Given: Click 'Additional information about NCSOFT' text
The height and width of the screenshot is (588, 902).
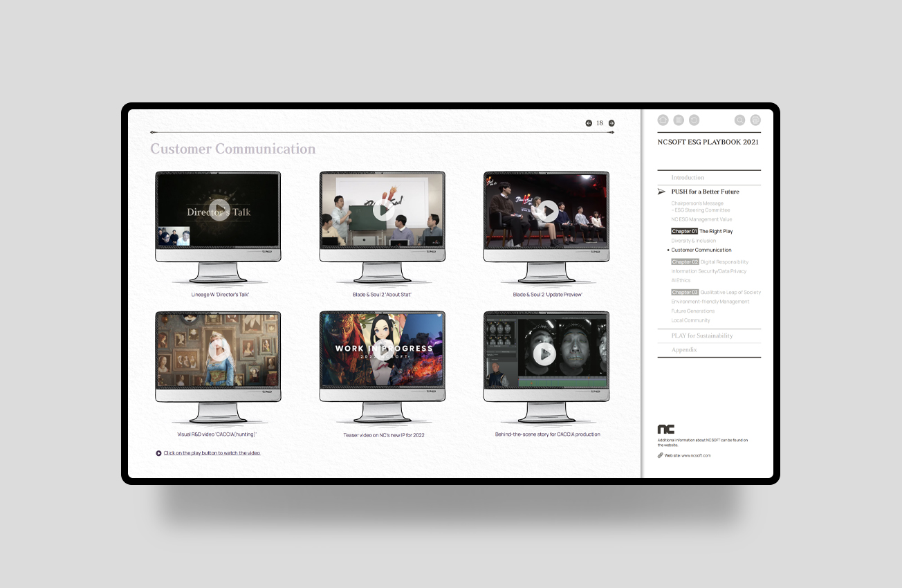Looking at the screenshot, I should (x=703, y=443).
